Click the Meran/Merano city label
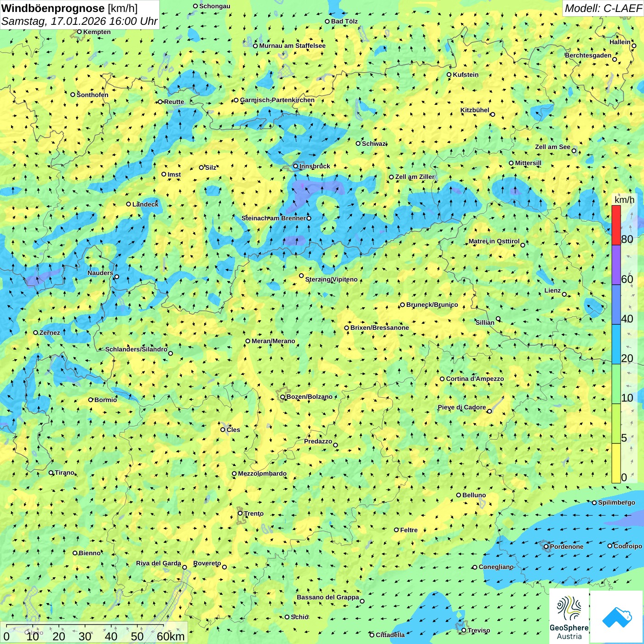Screen dimensions: 644x644 tap(273, 341)
